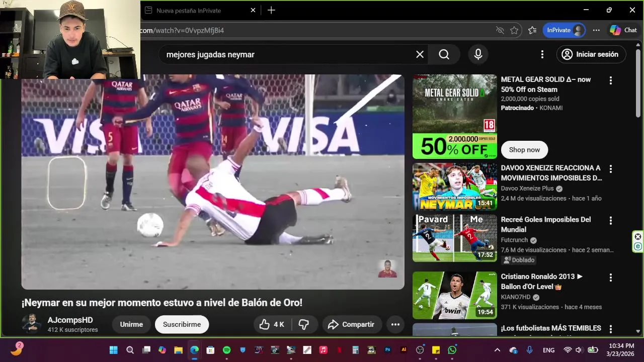Image resolution: width=644 pixels, height=362 pixels.
Task: Click the Iniciar sesión button
Action: pyautogui.click(x=591, y=54)
